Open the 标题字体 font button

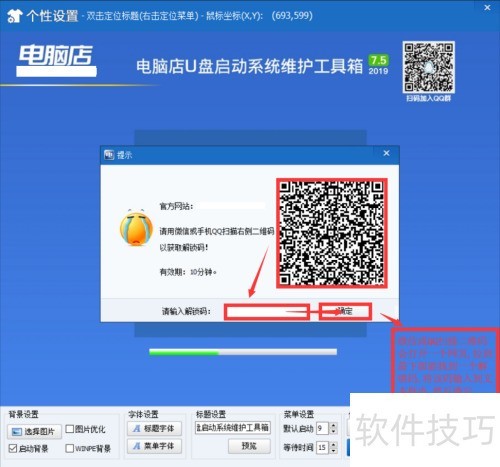pyautogui.click(x=154, y=429)
